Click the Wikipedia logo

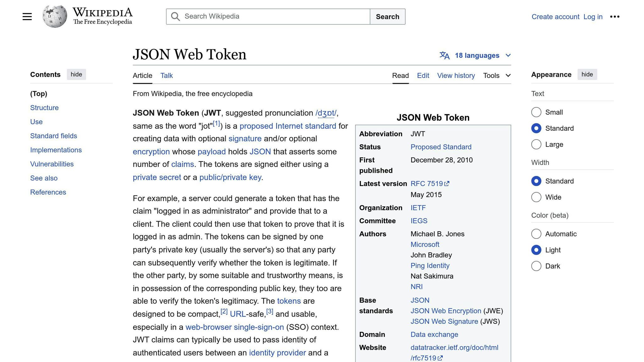[55, 16]
